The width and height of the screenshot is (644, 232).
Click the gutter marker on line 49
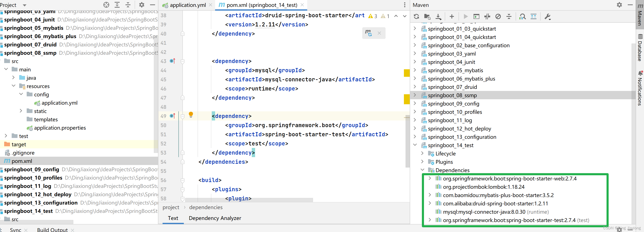tap(173, 116)
